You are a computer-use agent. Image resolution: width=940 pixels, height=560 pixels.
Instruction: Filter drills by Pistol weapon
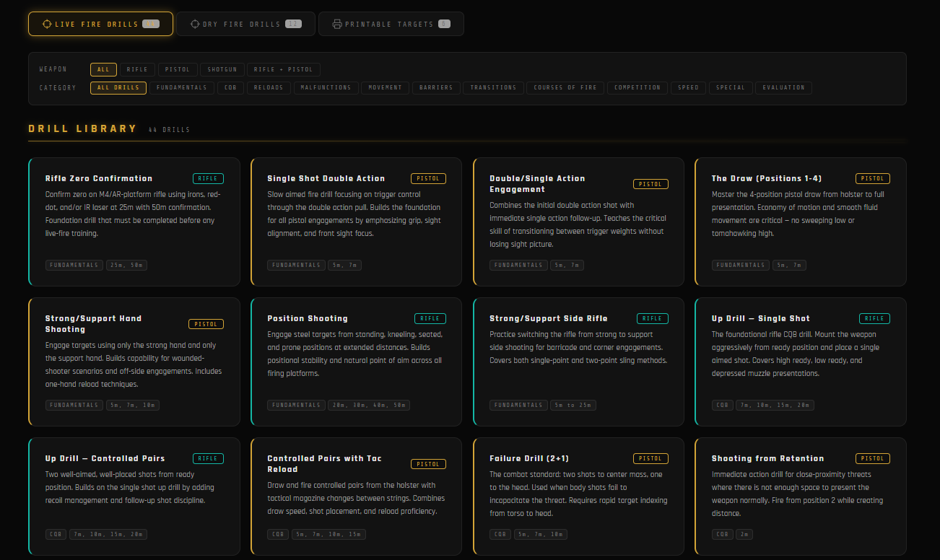coord(178,70)
